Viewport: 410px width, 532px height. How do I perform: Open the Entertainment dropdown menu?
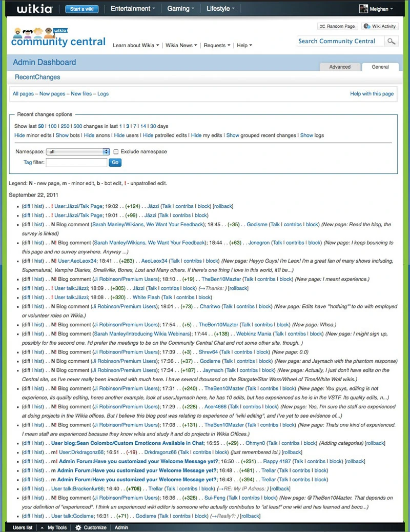tap(133, 9)
